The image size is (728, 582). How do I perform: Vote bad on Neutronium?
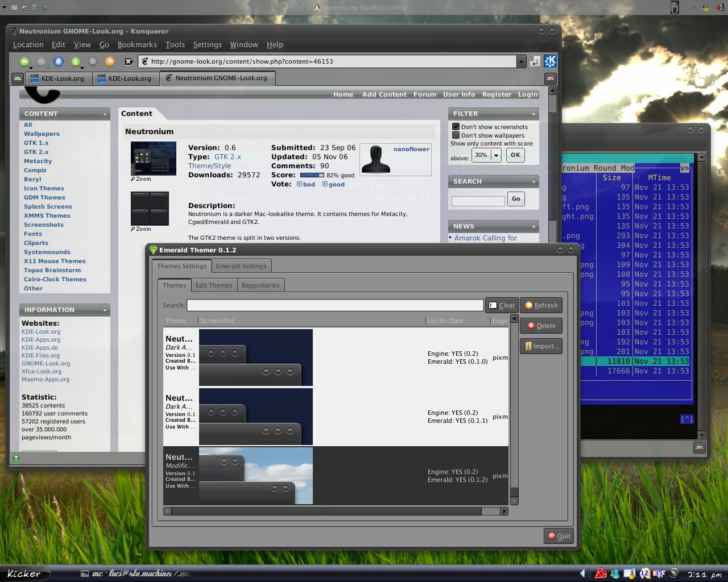point(306,184)
